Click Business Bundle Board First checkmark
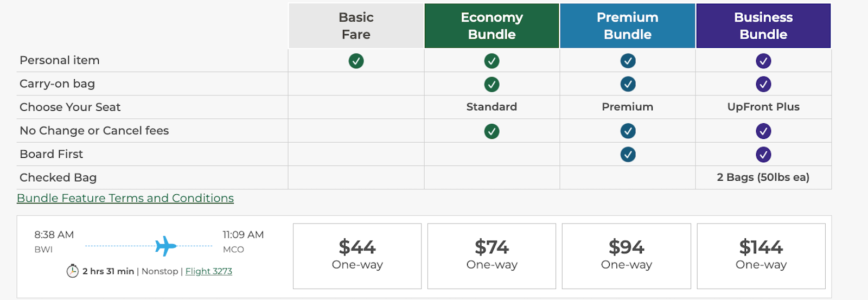Image resolution: width=868 pixels, height=300 pixels. (x=763, y=155)
